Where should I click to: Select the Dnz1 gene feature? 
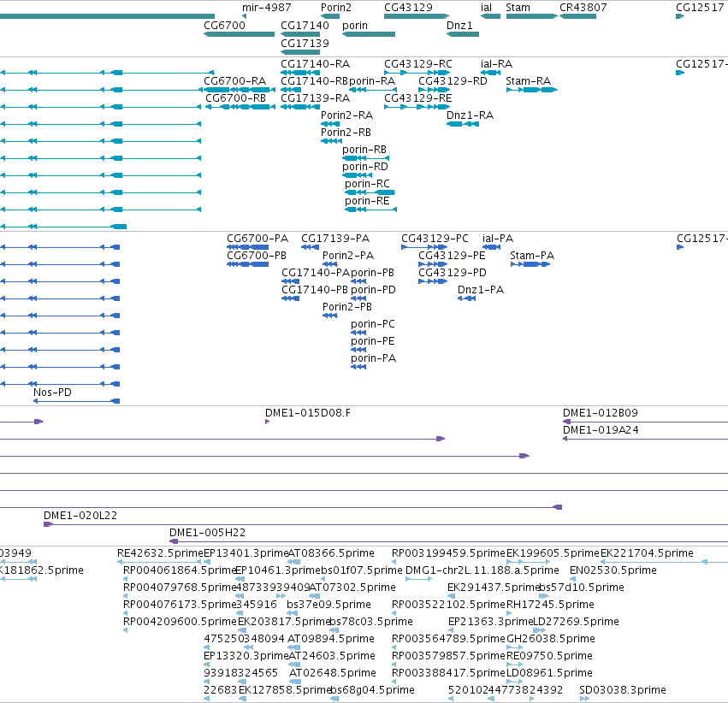tap(463, 34)
